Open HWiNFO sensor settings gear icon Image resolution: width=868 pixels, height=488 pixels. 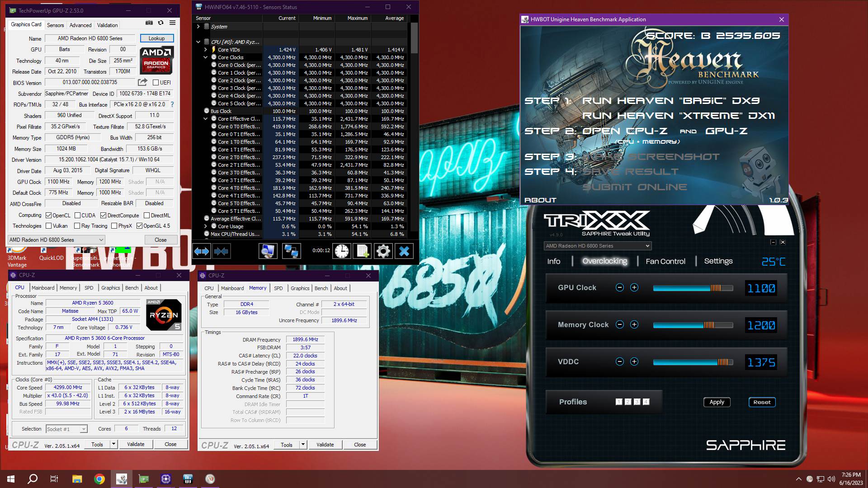click(x=383, y=251)
